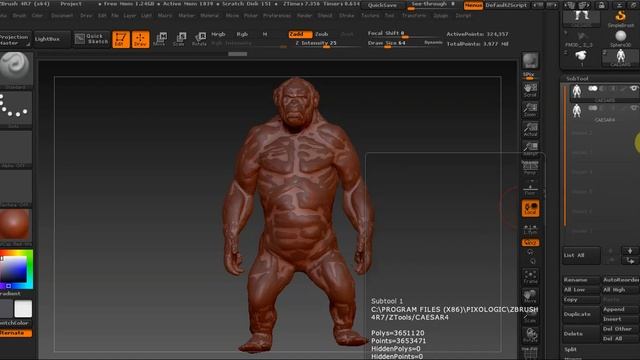
Task: Hide the CAESAR5 subtool with eye icon
Action: [633, 89]
